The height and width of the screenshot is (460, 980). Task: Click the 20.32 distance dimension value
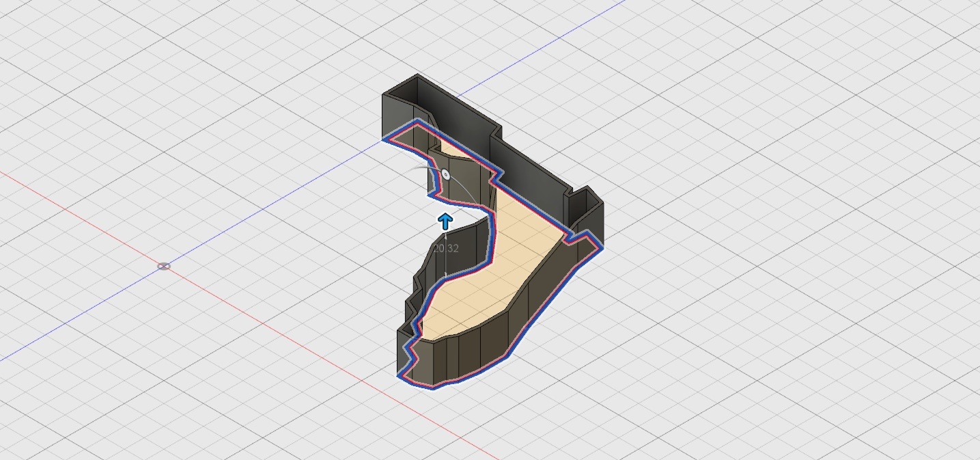coord(446,249)
